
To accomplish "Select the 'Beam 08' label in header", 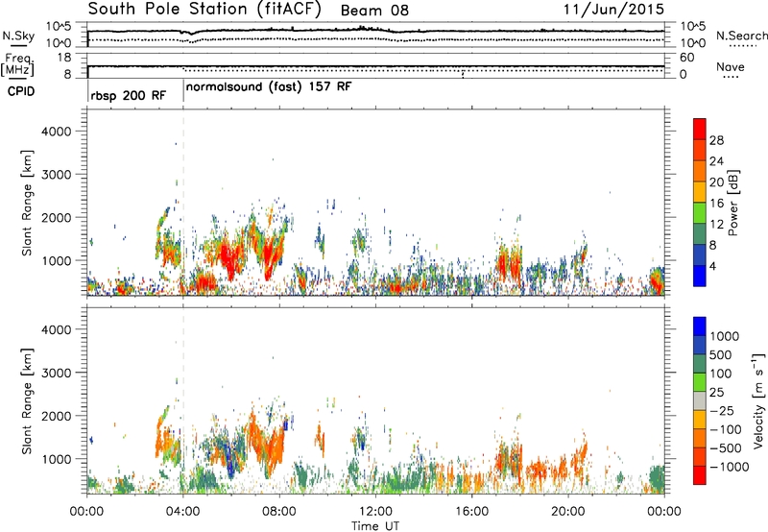I will coord(374,11).
